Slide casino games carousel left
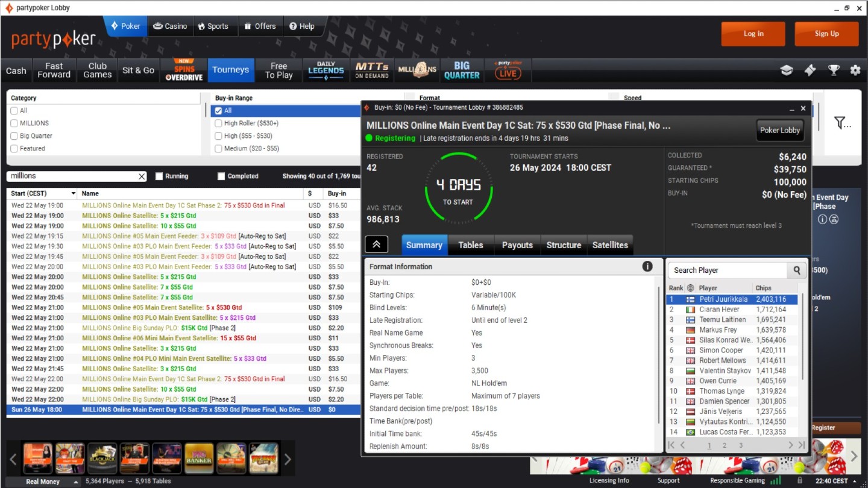This screenshot has height=488, width=868. click(x=13, y=459)
